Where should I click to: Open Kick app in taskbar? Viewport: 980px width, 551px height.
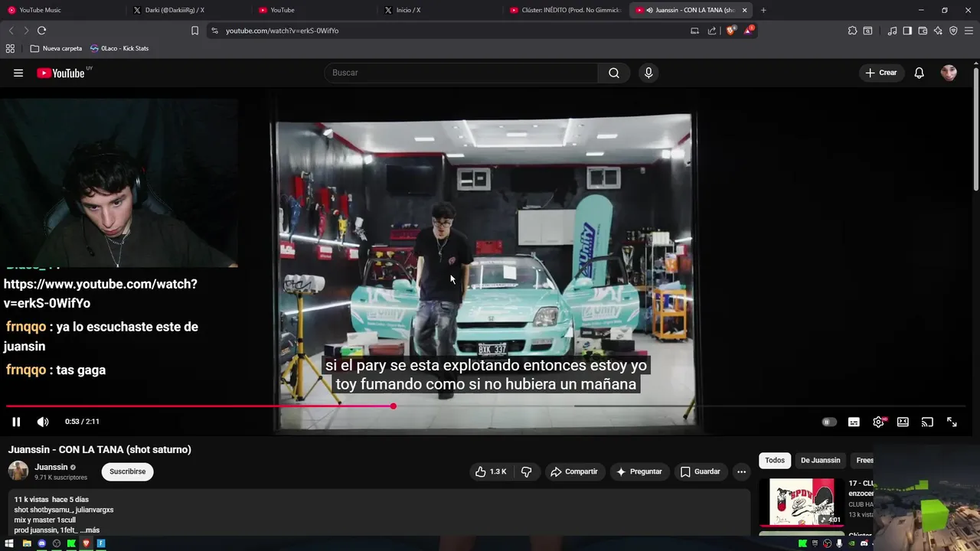pyautogui.click(x=71, y=543)
